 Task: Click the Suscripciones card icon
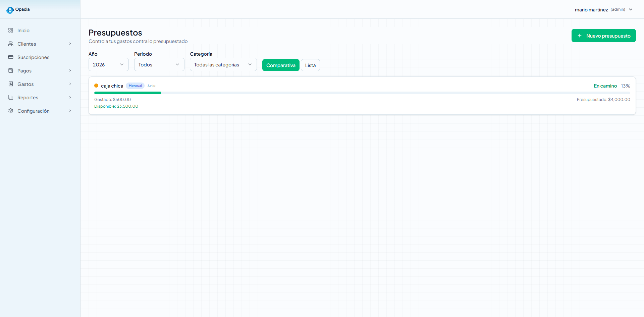[x=11, y=57]
